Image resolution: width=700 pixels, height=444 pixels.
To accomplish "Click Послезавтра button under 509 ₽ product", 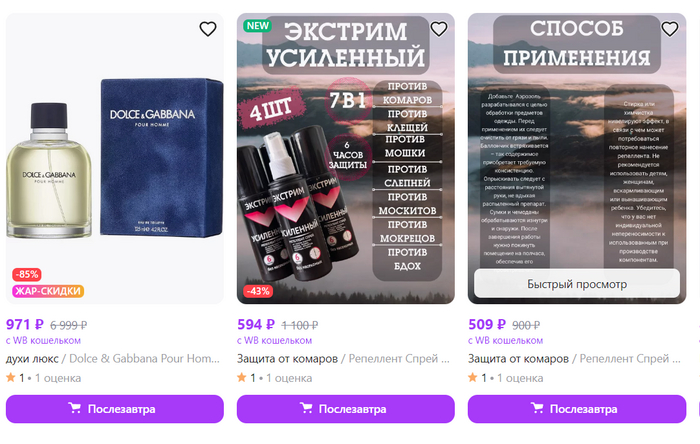I will 577,409.
